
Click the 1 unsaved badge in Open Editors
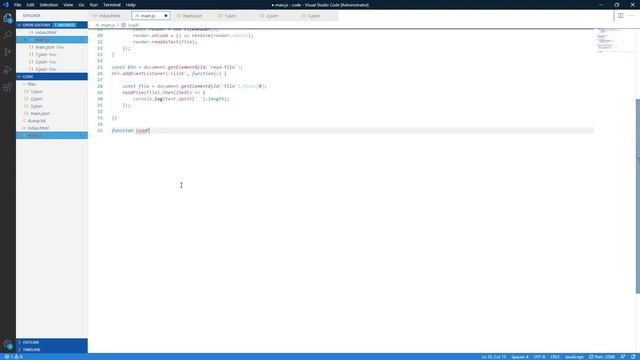point(65,25)
